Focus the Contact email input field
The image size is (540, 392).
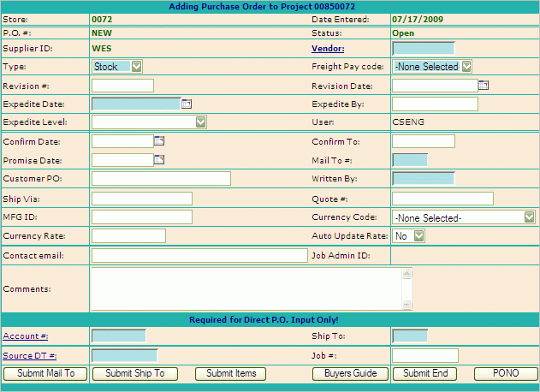tap(199, 255)
